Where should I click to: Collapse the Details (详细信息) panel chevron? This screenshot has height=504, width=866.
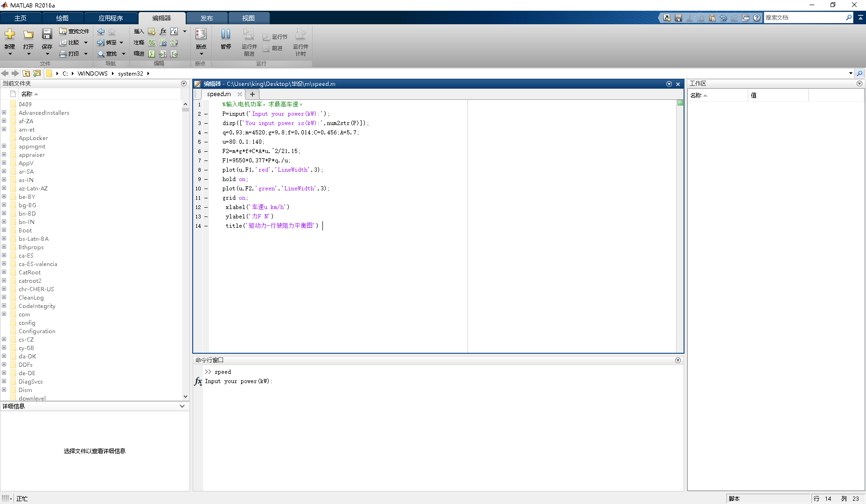point(182,406)
